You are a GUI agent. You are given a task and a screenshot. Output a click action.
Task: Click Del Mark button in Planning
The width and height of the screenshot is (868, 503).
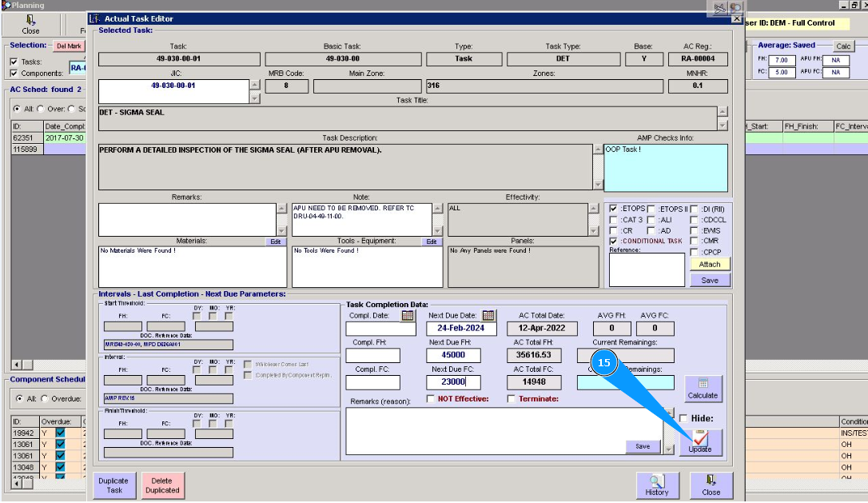click(69, 46)
